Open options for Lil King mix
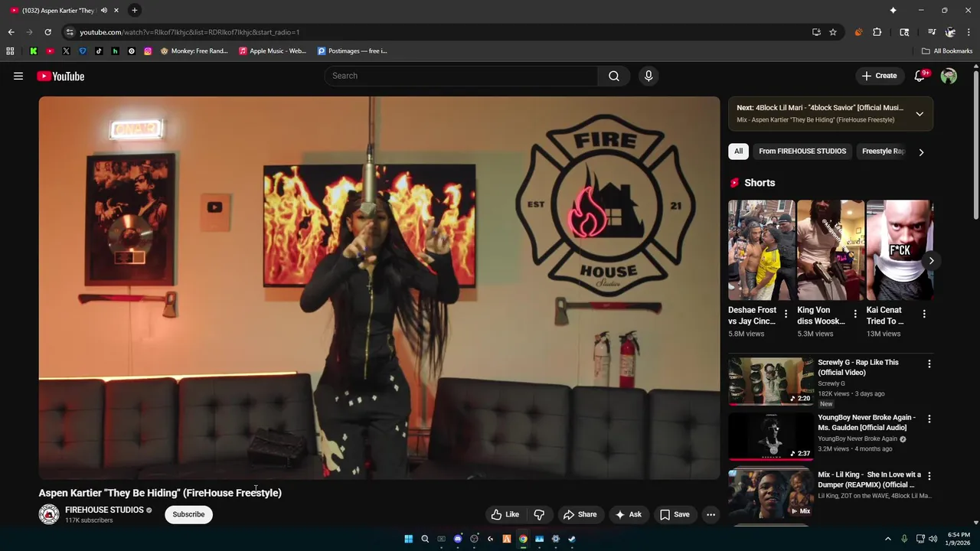Viewport: 980px width, 551px height. coord(929,476)
